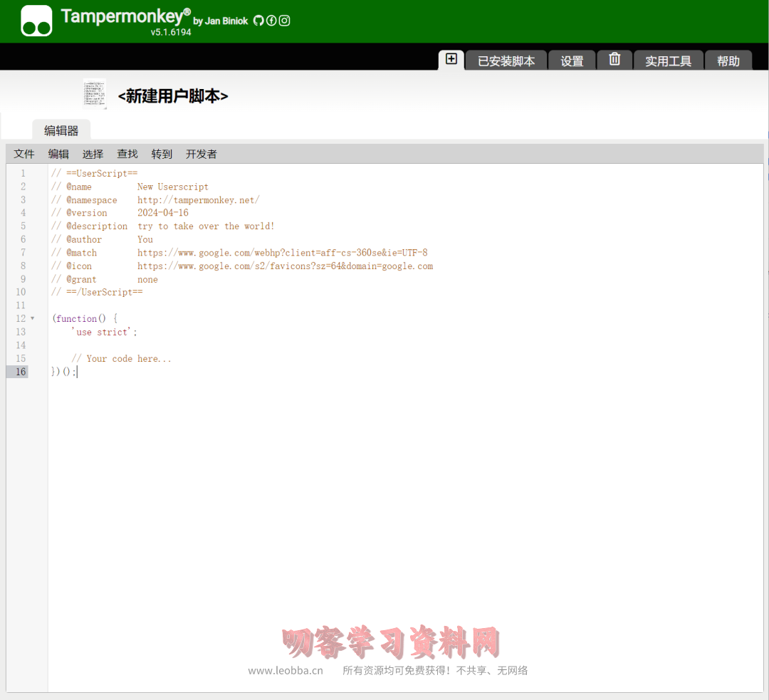The image size is (769, 700).
Task: Open the 帮助 tab
Action: (728, 61)
